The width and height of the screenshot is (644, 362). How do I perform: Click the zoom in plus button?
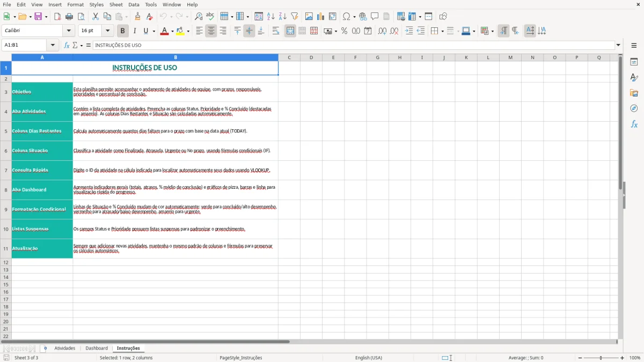pos(623,358)
